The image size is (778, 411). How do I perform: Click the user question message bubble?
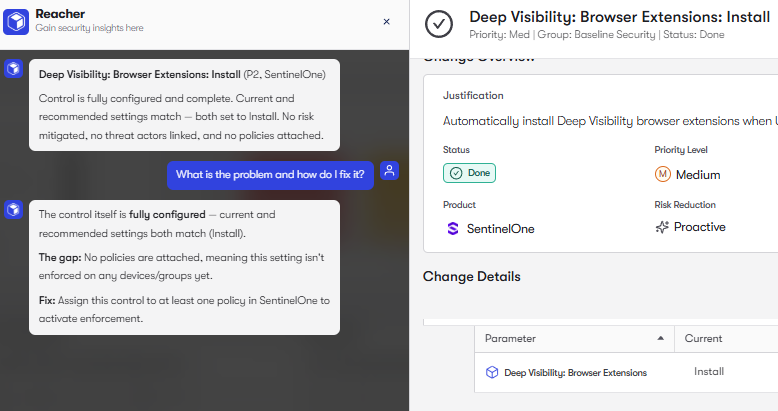(270, 175)
